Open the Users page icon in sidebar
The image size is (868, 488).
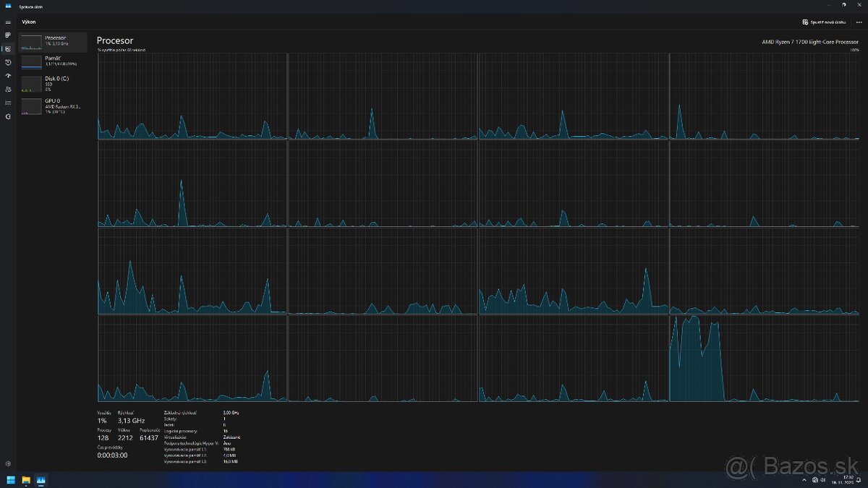8,89
